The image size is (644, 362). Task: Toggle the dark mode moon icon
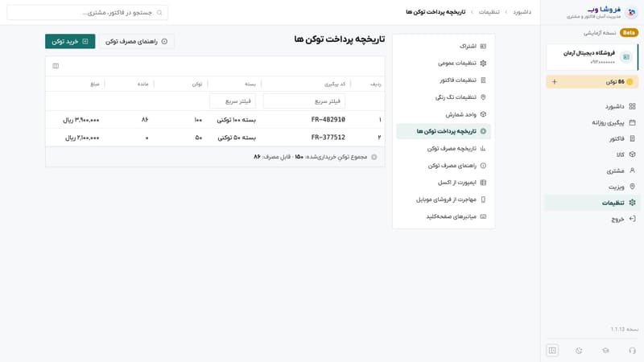point(579,351)
